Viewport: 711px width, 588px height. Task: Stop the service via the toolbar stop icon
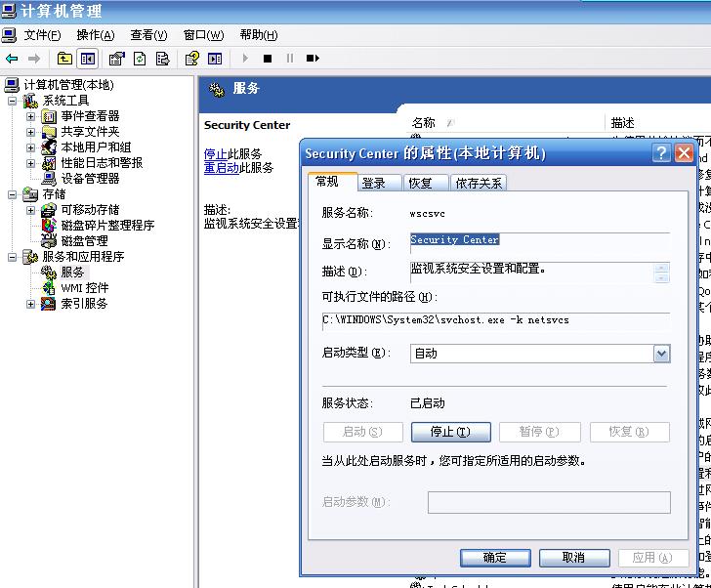point(268,59)
